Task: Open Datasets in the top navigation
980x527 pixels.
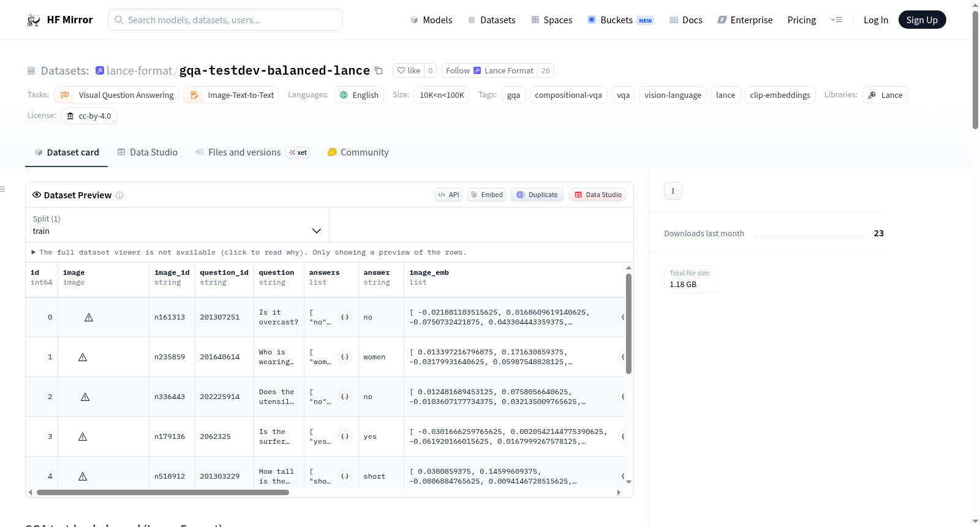Action: (x=491, y=20)
